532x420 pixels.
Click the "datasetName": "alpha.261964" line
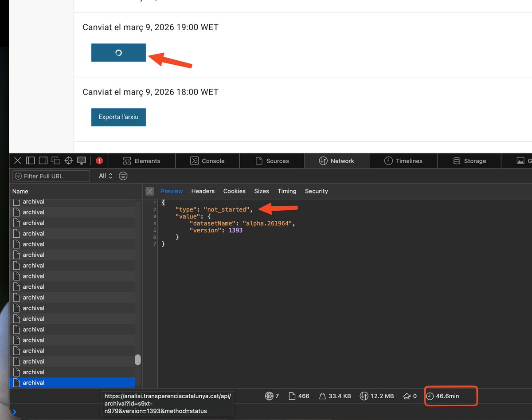click(x=243, y=223)
